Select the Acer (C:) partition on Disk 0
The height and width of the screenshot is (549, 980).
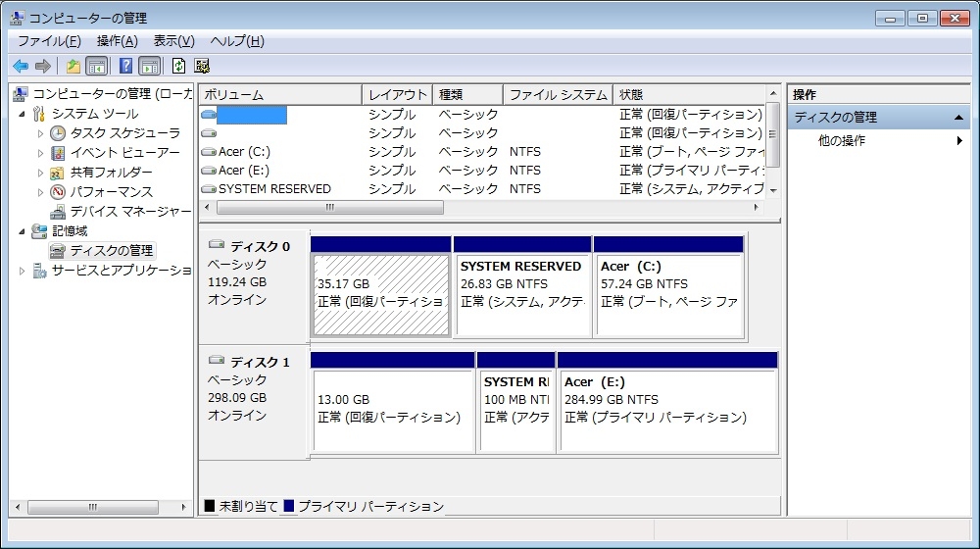668,294
